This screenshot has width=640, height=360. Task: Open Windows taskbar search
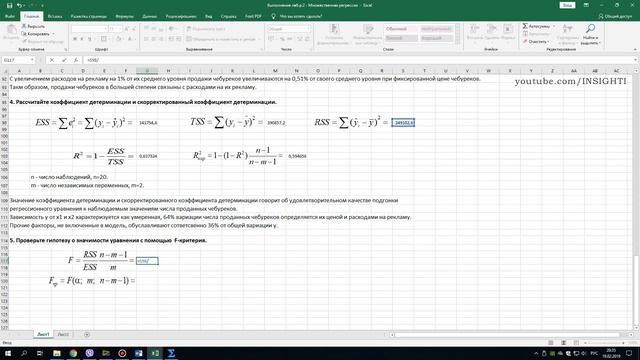(24, 353)
